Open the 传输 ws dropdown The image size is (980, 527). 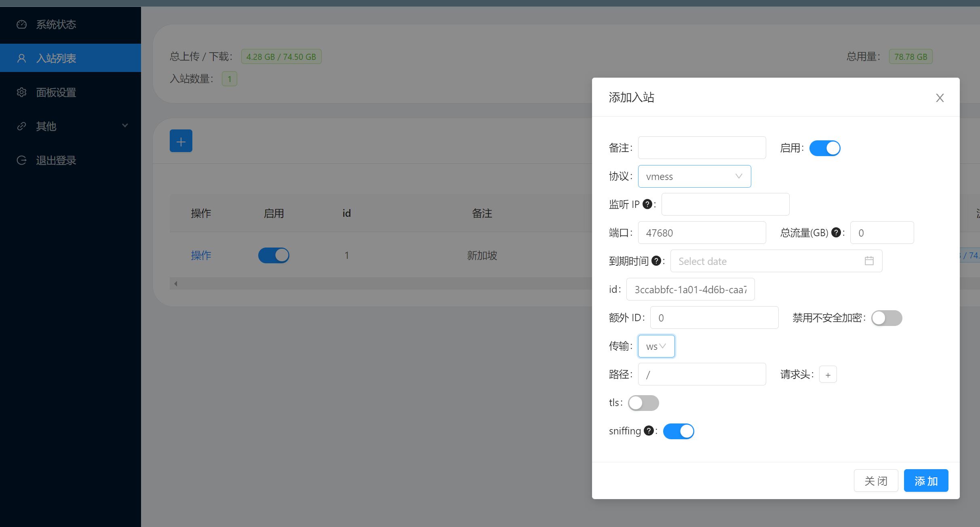[656, 346]
